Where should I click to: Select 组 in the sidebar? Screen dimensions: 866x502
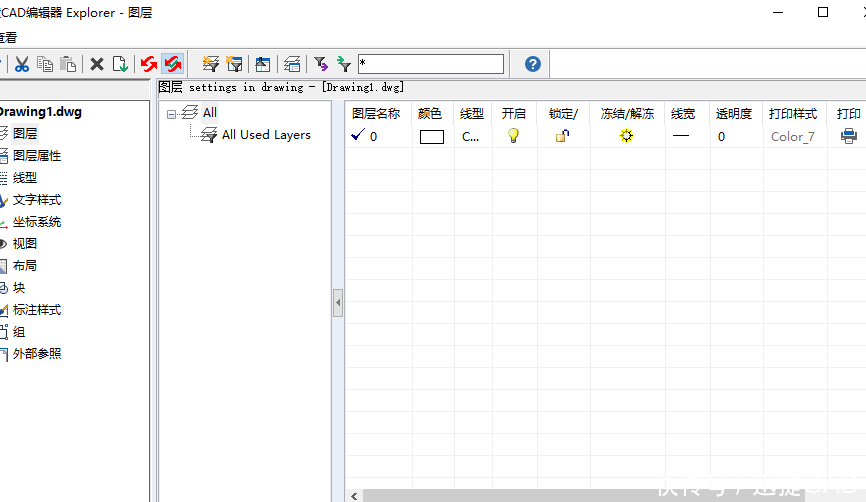click(19, 332)
